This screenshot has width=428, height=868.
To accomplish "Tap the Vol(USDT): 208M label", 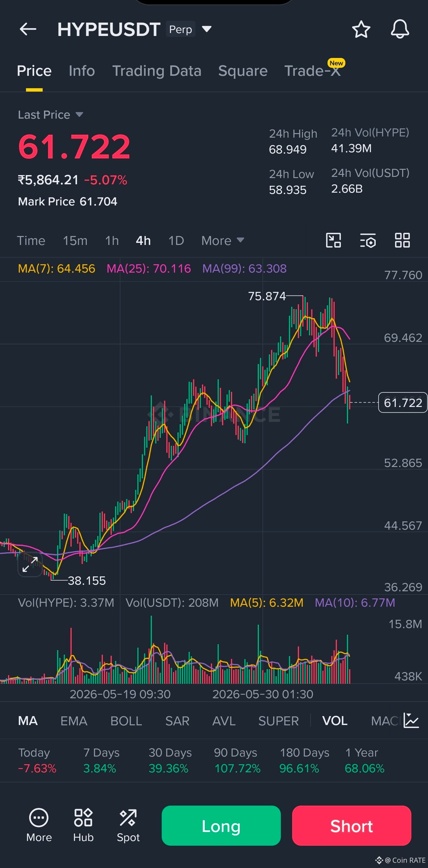I will click(172, 603).
